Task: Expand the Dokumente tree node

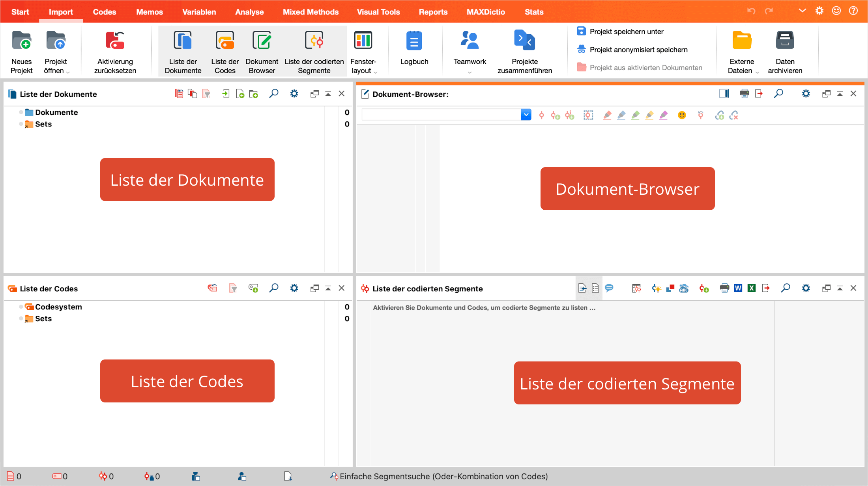Action: (21, 112)
